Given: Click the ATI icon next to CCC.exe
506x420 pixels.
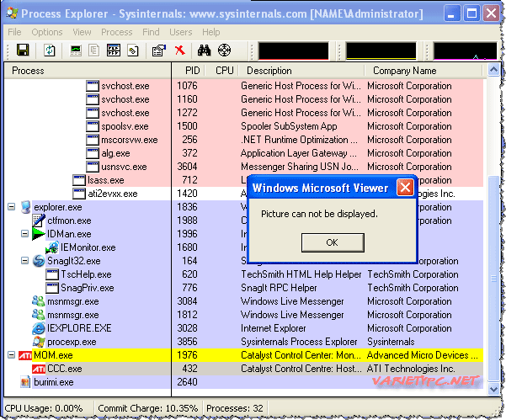Looking at the screenshot, I should tap(39, 369).
